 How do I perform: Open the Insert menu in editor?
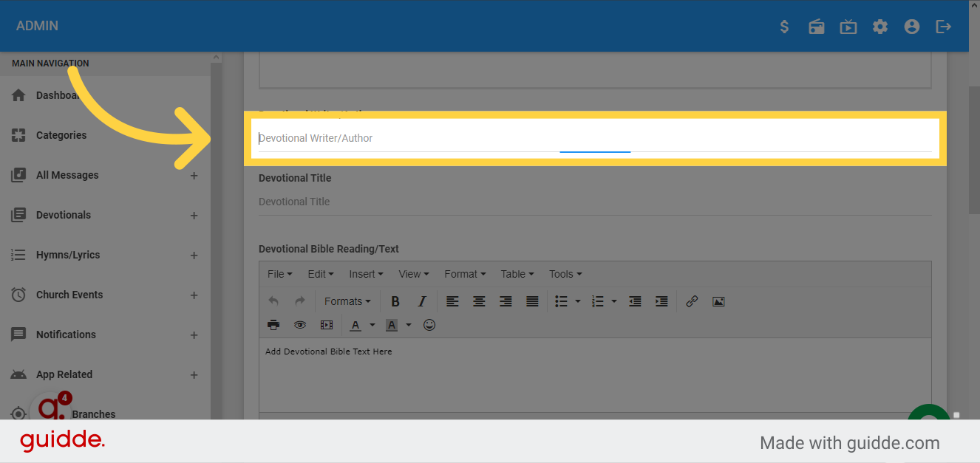tap(366, 274)
